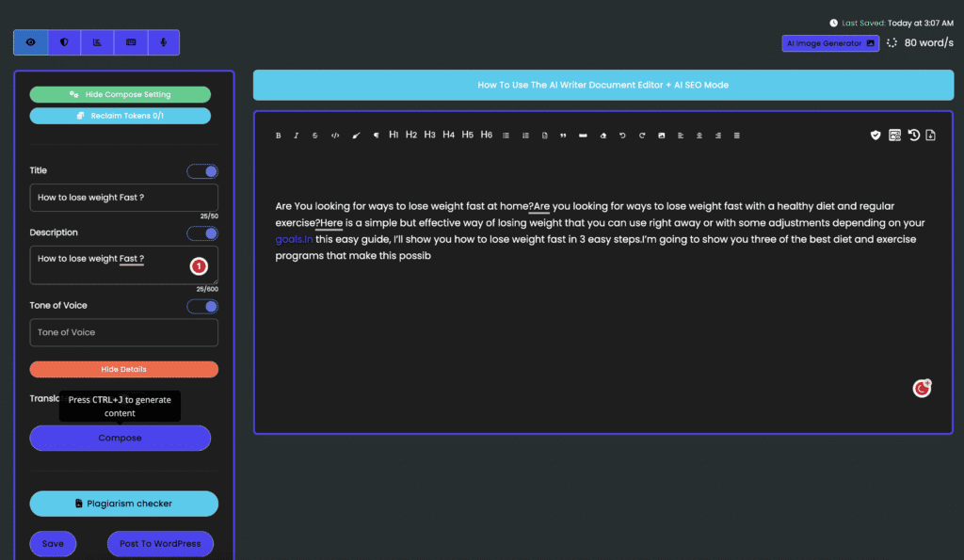
Task: Click the keyboard icon in top toolbar
Action: 130,42
